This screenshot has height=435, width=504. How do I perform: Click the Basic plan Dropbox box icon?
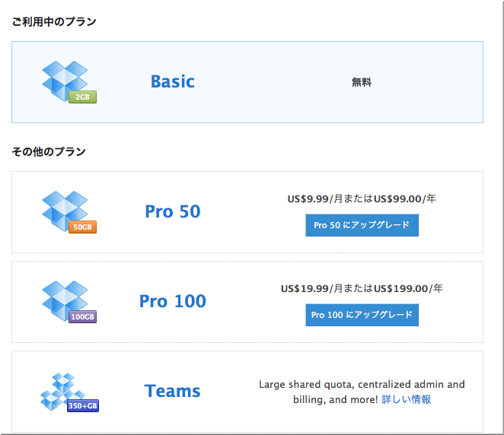65,81
